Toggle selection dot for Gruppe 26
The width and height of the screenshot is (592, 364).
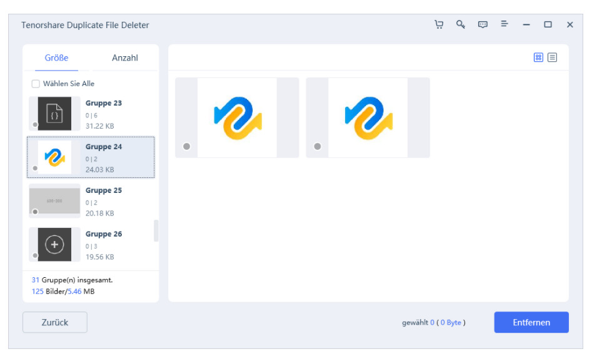click(x=35, y=255)
